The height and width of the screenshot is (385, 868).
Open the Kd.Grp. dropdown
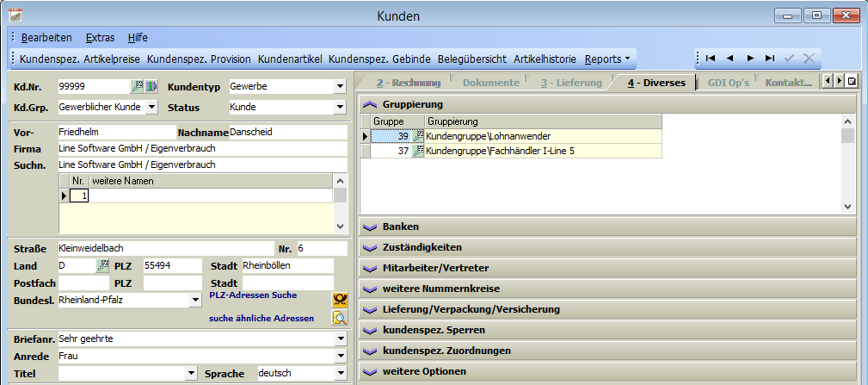click(x=151, y=107)
